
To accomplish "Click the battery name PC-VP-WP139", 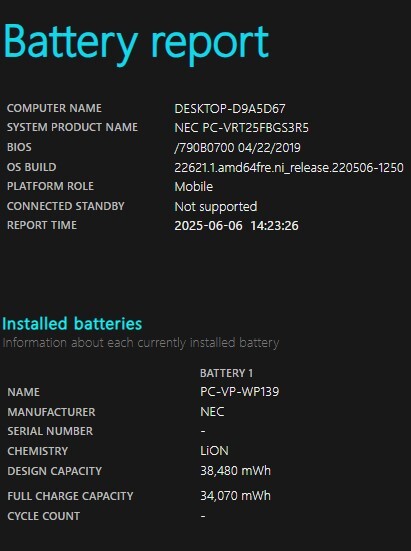I will 240,391.
